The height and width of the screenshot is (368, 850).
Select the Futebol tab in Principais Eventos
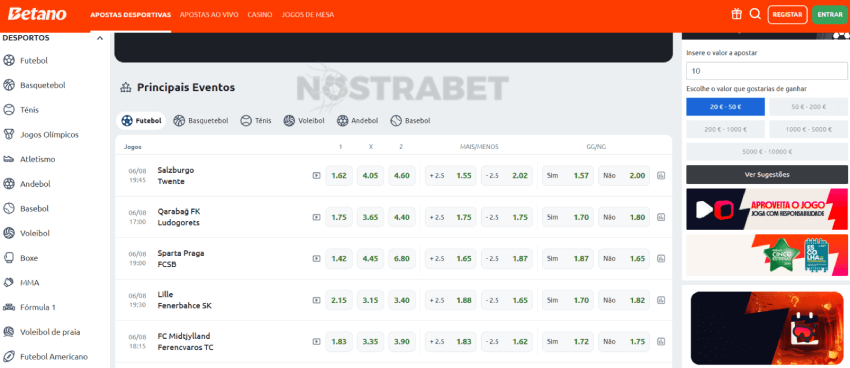(141, 121)
